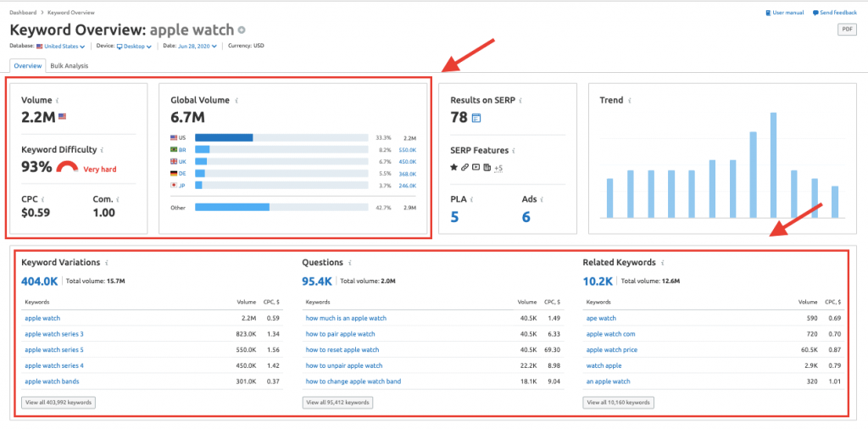
Task: Click the tallest bar in Trend chart
Action: 773,165
